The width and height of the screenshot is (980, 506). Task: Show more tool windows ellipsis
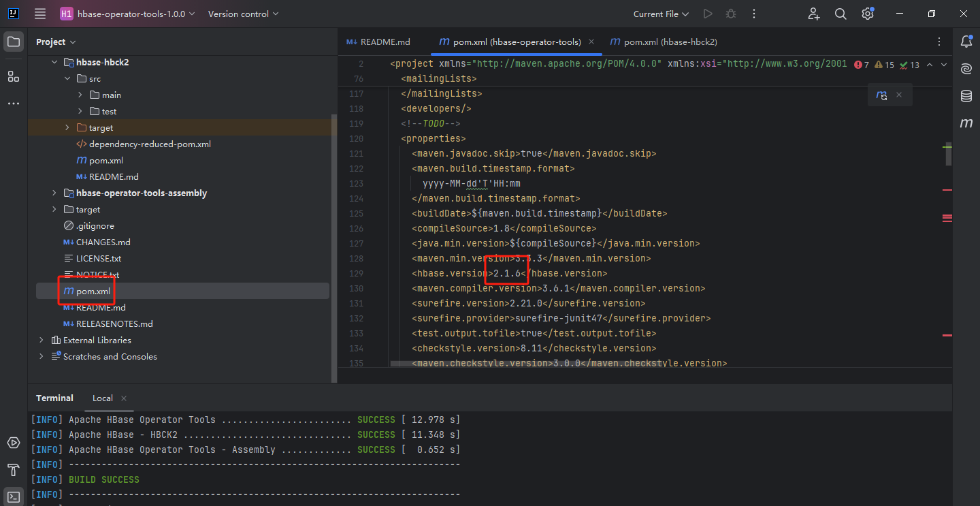[13, 104]
